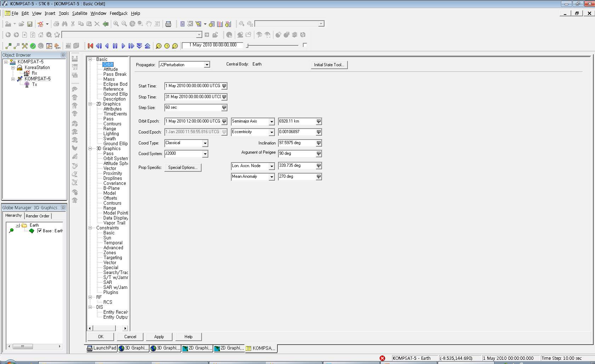Open calendar picker for Start Time
The width and height of the screenshot is (595, 364).
point(224,86)
